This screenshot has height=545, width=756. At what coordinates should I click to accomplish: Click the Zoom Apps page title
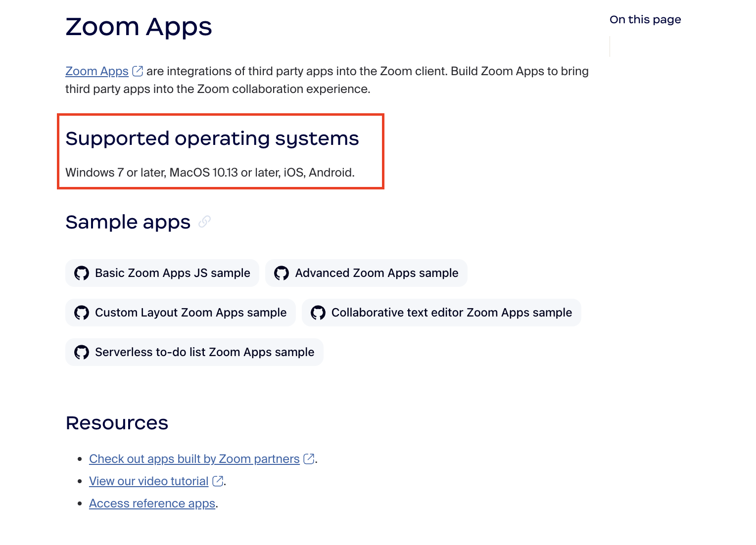pyautogui.click(x=139, y=27)
